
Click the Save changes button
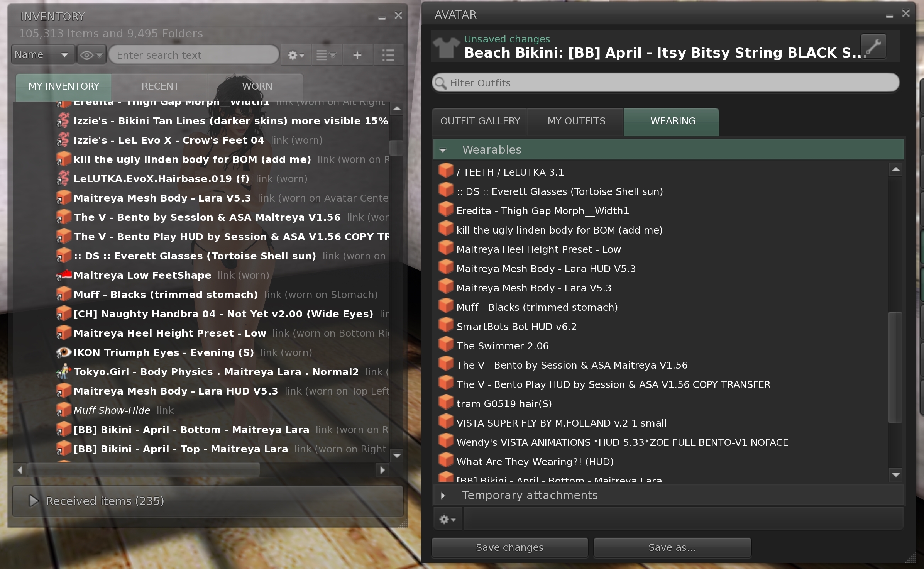tap(509, 547)
